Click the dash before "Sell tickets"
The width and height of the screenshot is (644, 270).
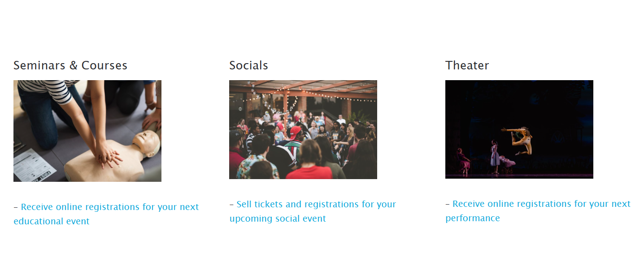[232, 204]
